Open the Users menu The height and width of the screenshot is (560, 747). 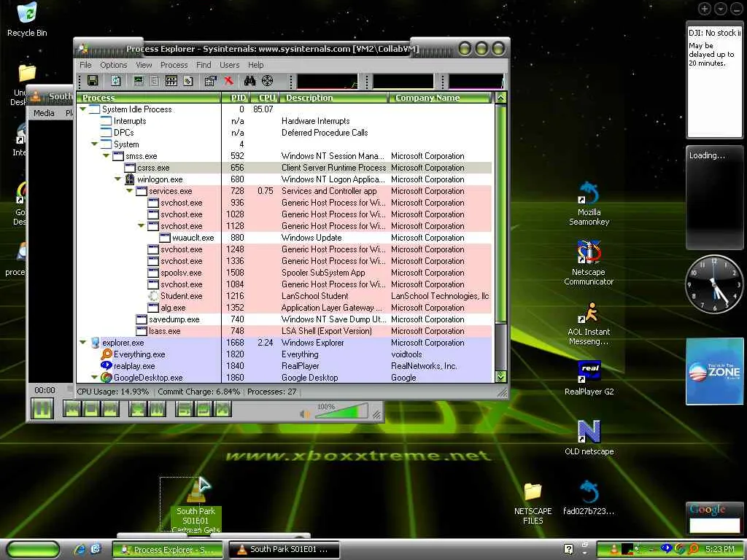coord(229,65)
